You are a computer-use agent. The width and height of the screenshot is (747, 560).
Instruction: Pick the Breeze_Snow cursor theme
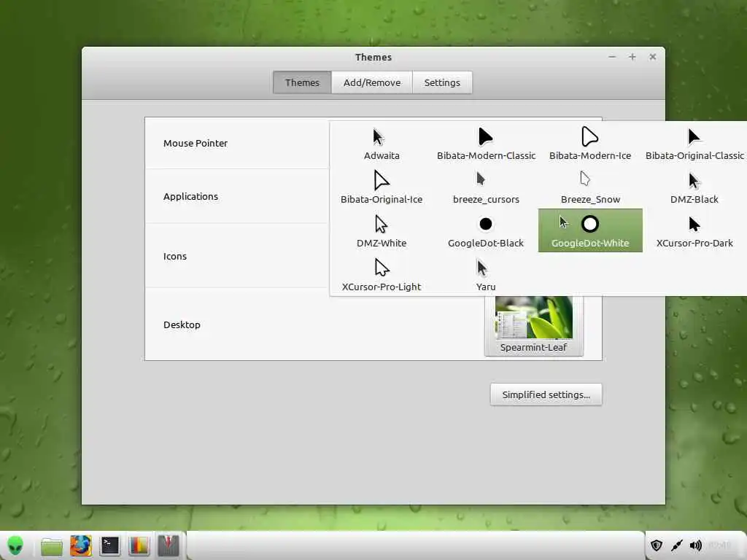[x=589, y=187]
